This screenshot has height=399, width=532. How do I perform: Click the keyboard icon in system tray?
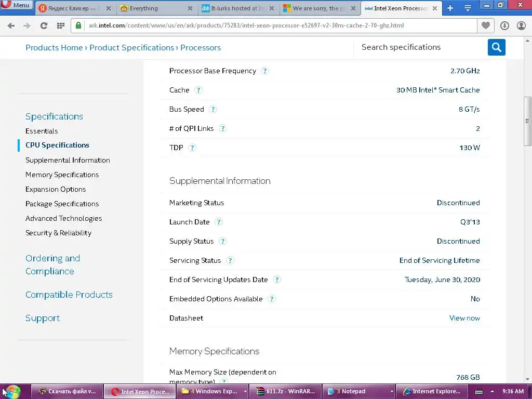[478, 392]
